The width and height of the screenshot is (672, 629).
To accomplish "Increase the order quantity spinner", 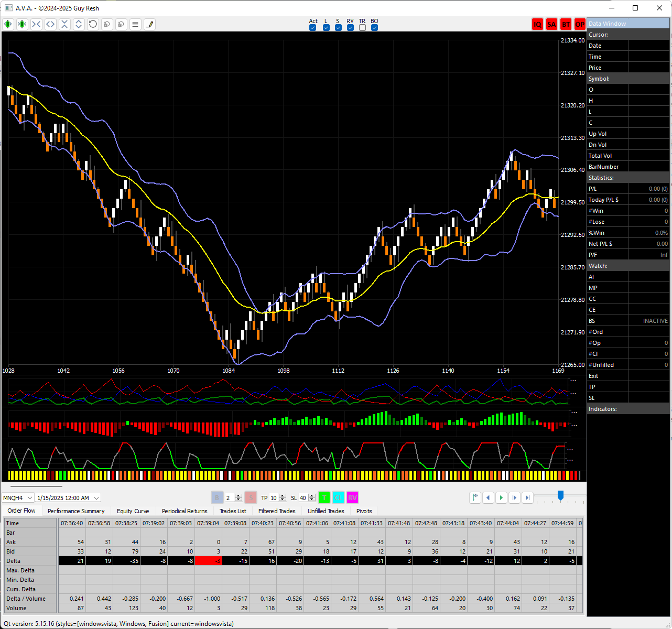I will click(x=239, y=496).
